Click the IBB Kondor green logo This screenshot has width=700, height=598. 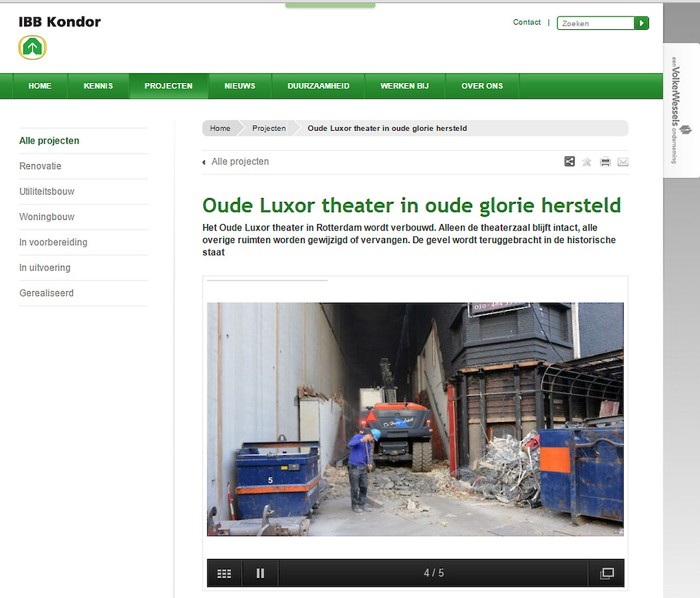[33, 47]
